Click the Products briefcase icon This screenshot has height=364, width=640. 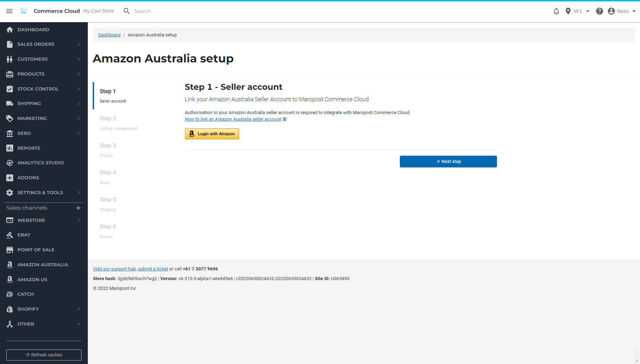click(x=10, y=74)
